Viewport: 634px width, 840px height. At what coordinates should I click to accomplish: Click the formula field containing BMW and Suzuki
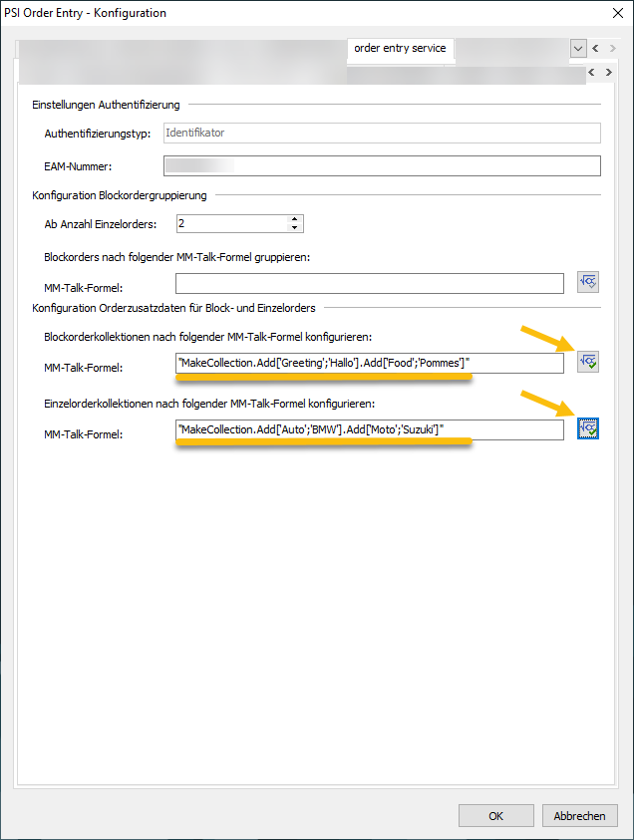click(369, 429)
